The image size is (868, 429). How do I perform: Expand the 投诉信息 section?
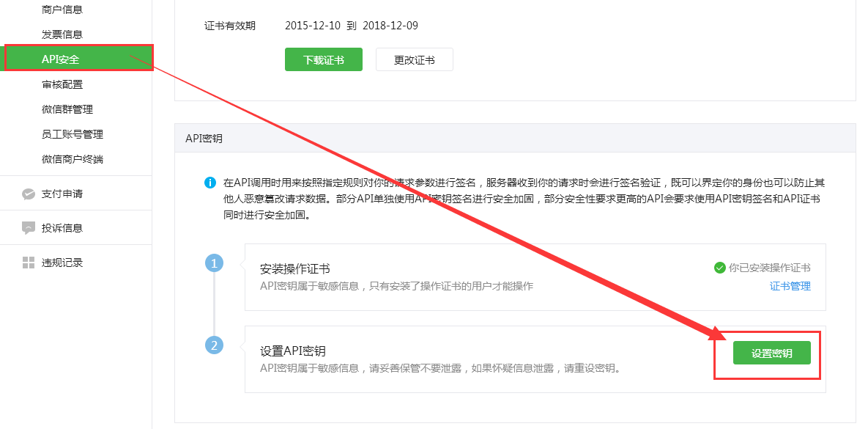(x=62, y=228)
